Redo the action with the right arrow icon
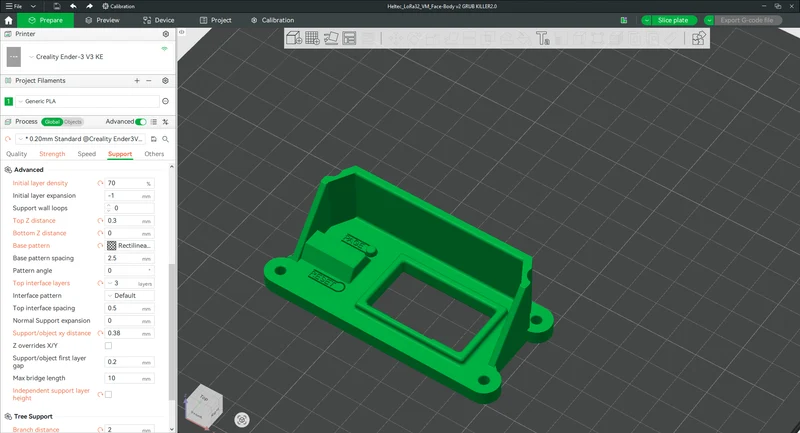The image size is (800, 433). [89, 6]
